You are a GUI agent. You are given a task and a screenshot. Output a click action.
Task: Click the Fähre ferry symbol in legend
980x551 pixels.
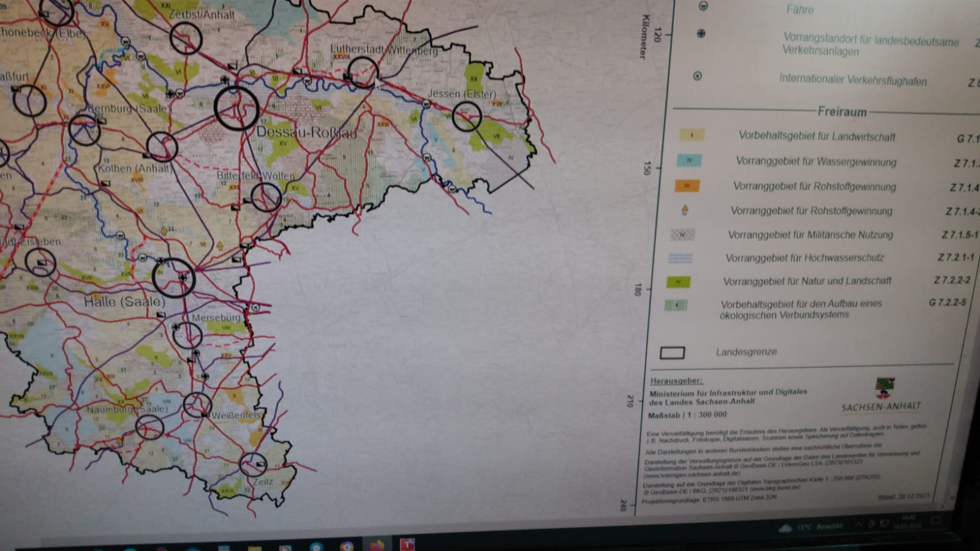click(x=703, y=6)
